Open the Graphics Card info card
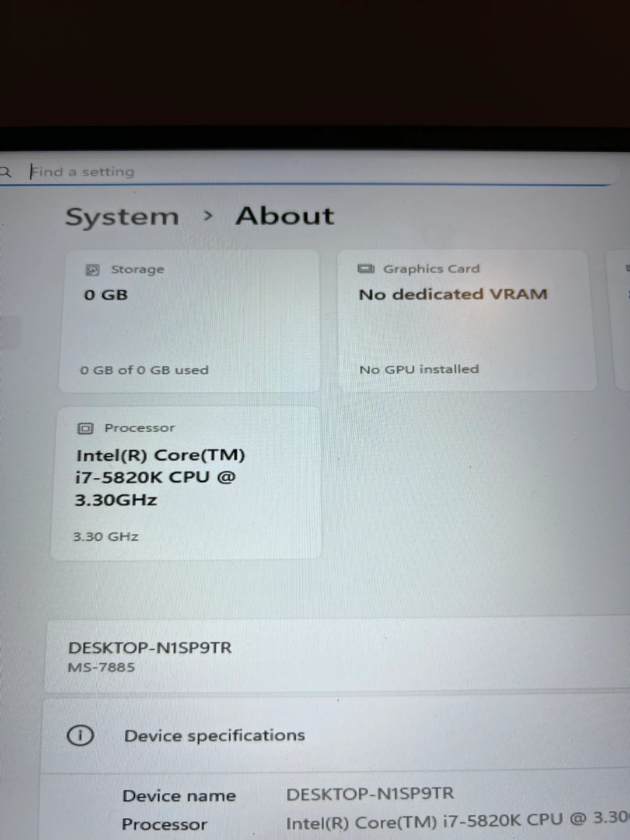The width and height of the screenshot is (630, 840). pos(467,320)
